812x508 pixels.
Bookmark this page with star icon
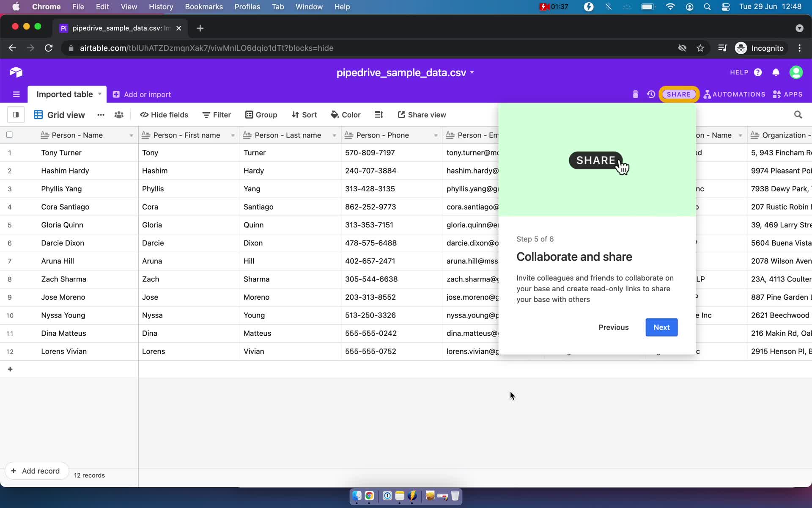(700, 48)
